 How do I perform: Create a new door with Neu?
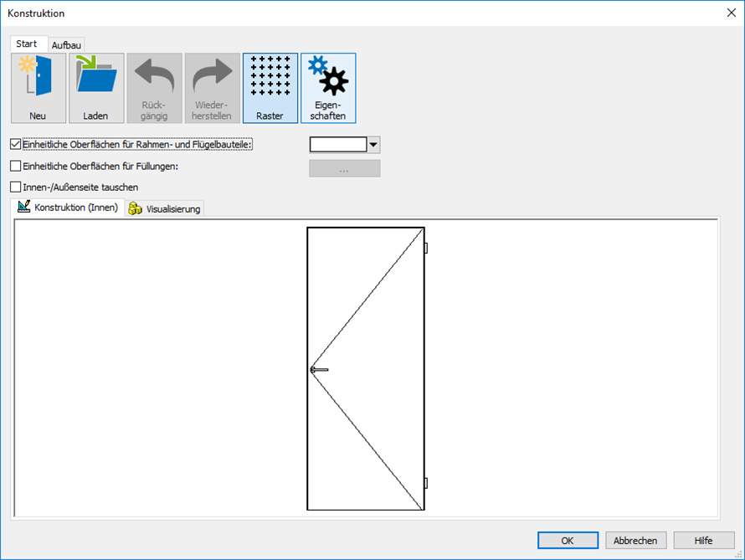[x=39, y=88]
